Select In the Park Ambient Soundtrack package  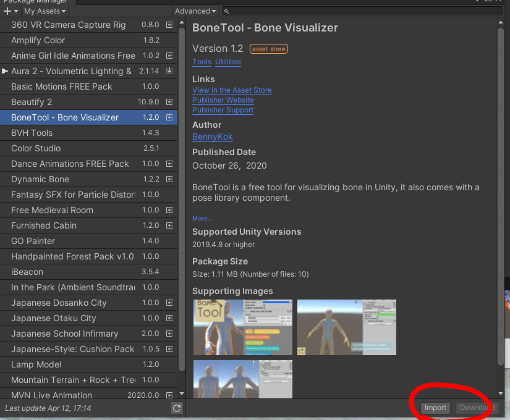88,287
